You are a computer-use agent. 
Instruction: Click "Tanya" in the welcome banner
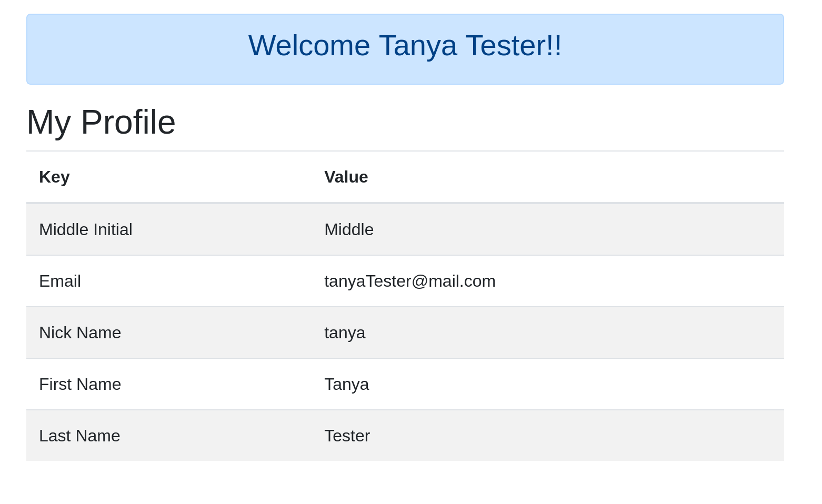(x=418, y=46)
